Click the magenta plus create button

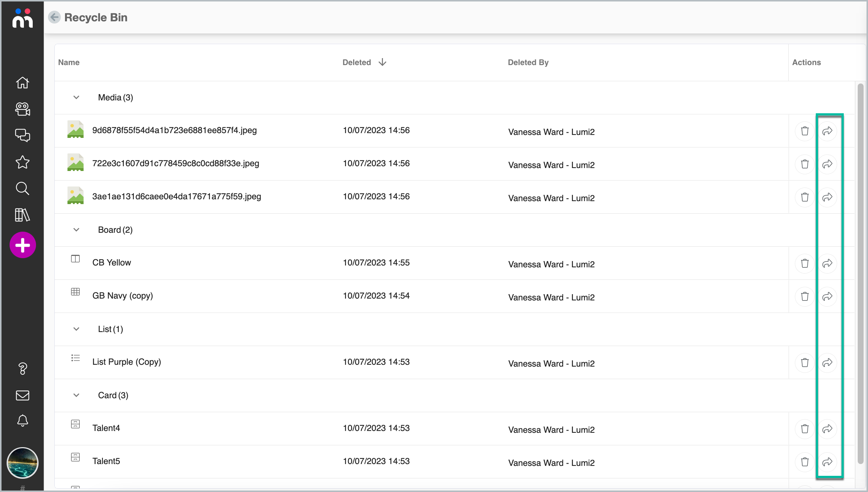[x=22, y=245]
